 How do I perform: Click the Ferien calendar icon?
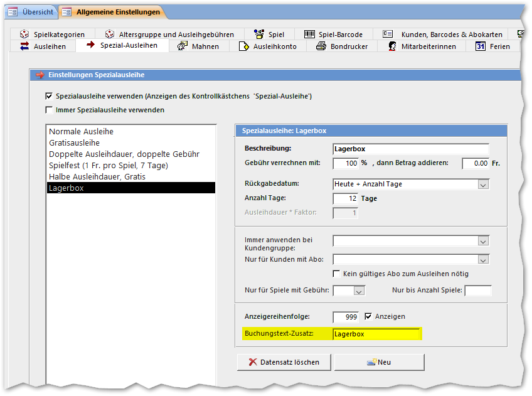point(481,46)
